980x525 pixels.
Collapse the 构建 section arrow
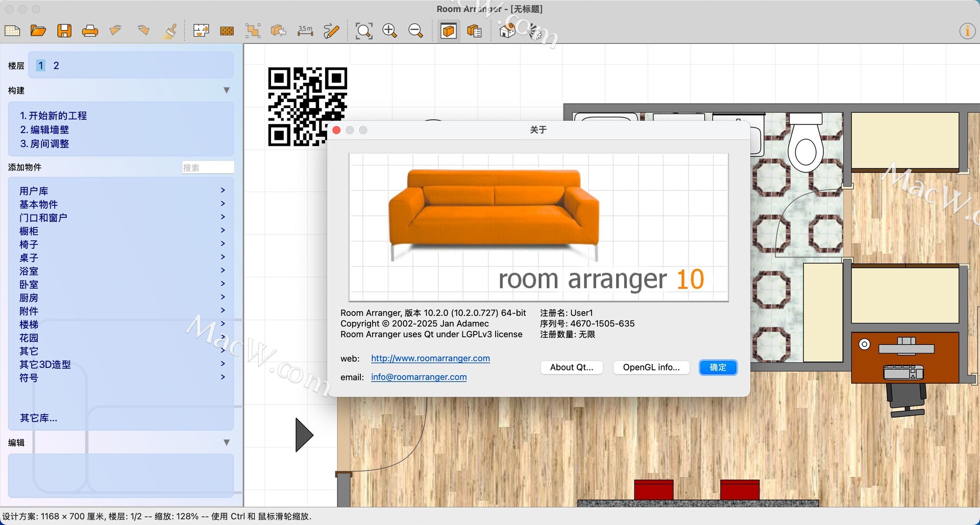pos(227,90)
